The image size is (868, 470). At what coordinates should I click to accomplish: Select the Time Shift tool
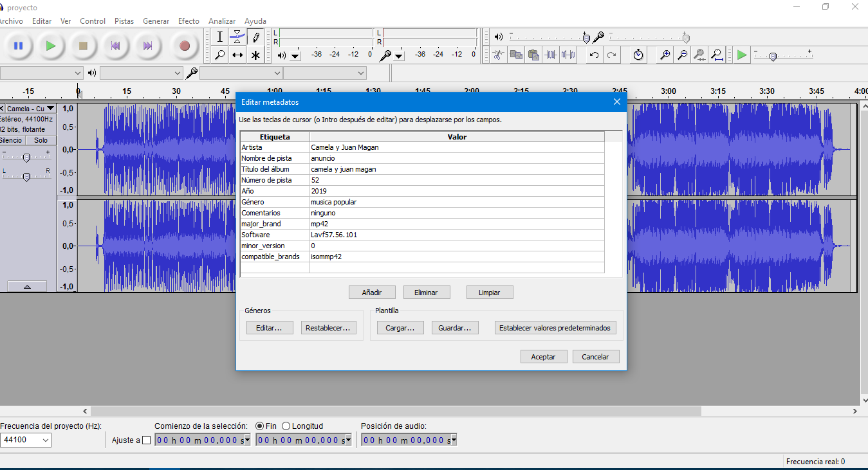tap(237, 55)
